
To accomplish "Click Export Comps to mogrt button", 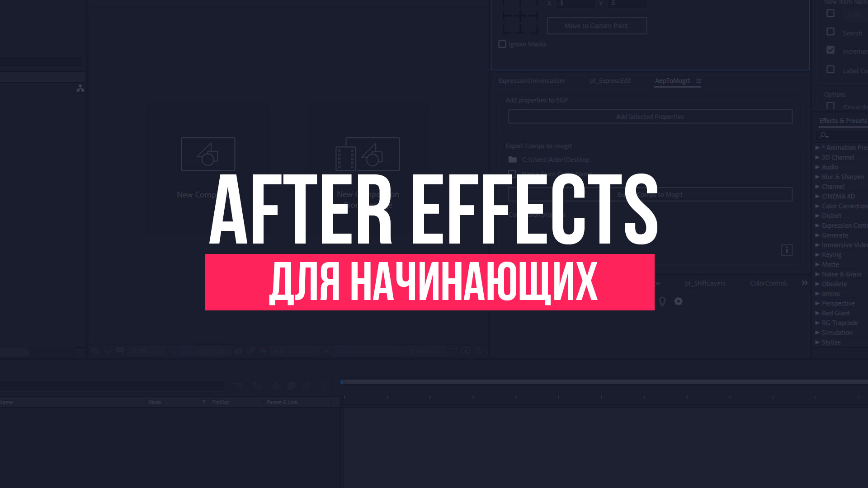I will point(650,194).
